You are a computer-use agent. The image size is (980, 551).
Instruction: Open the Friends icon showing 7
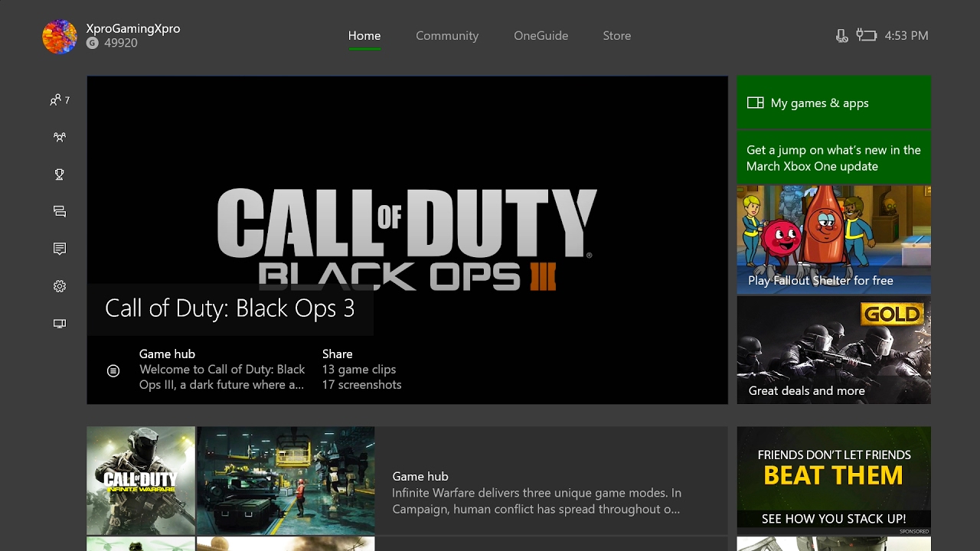[x=60, y=99]
